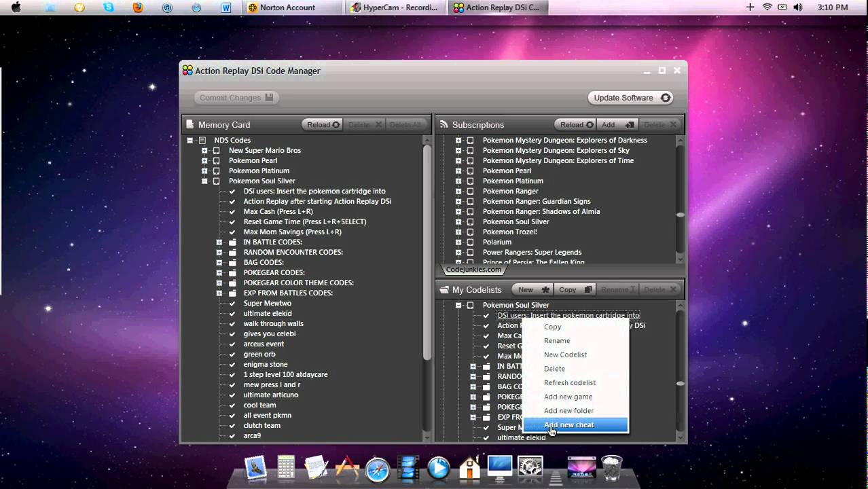Screen dimensions: 868x489
Task: Click the My Codelists scrollbar thumb
Action: click(680, 384)
